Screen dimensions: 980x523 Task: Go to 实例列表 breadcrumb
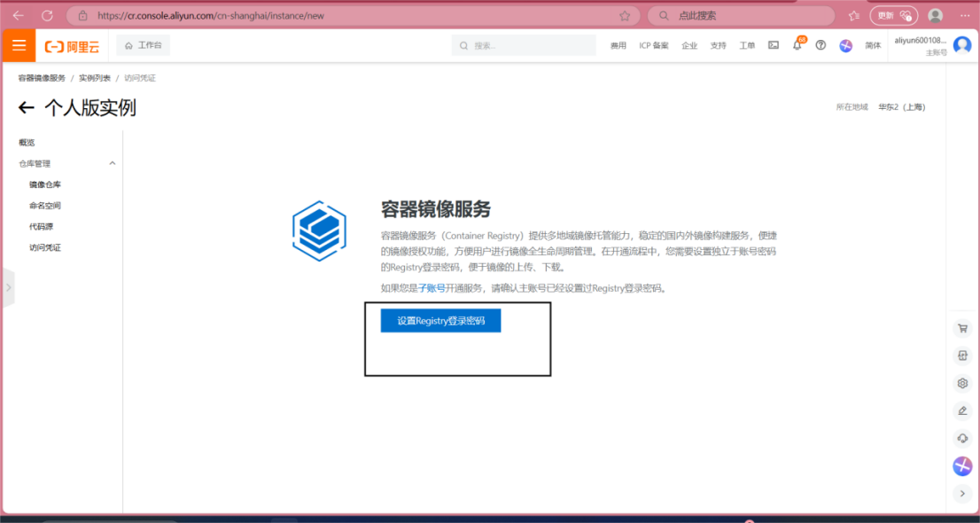tap(95, 78)
